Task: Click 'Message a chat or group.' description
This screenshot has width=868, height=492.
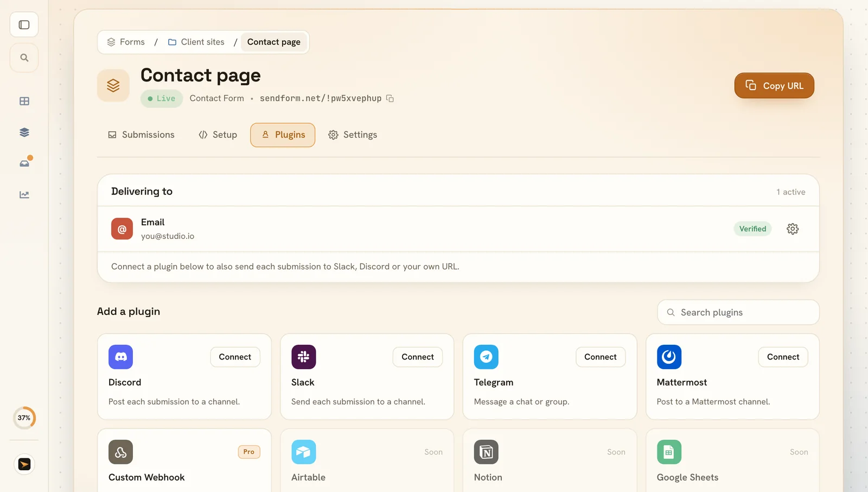Action: click(x=521, y=402)
